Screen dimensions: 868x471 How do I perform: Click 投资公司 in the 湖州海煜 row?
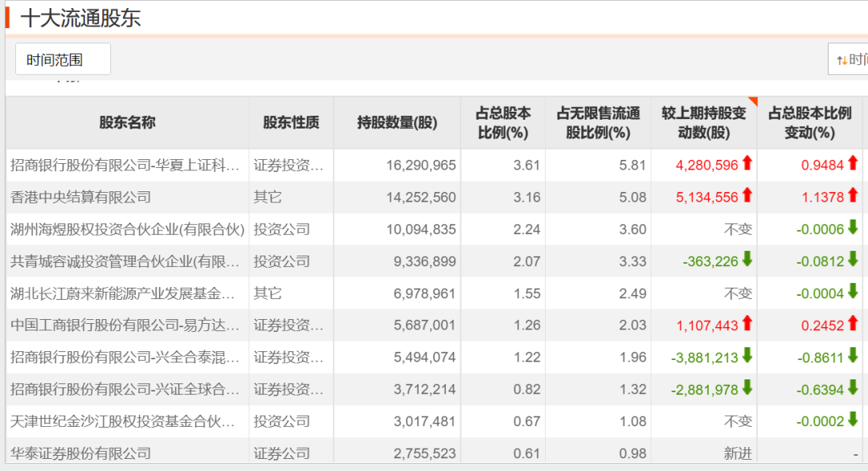click(x=282, y=229)
